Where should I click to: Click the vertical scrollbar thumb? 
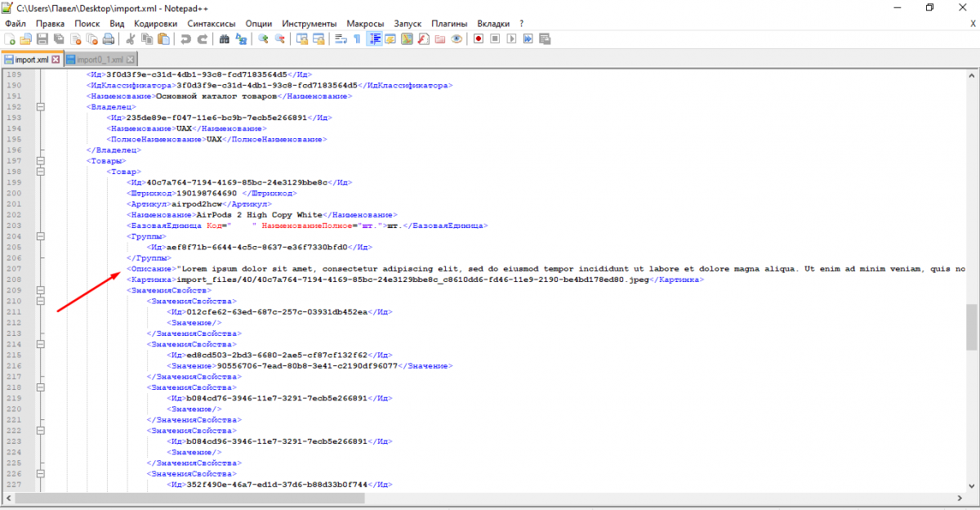pyautogui.click(x=972, y=327)
